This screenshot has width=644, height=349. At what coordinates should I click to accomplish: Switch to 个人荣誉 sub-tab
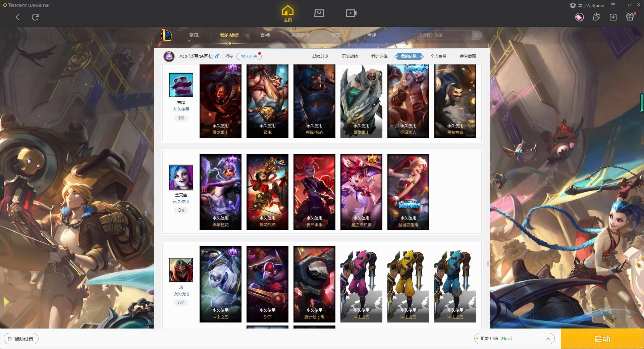[x=438, y=56]
